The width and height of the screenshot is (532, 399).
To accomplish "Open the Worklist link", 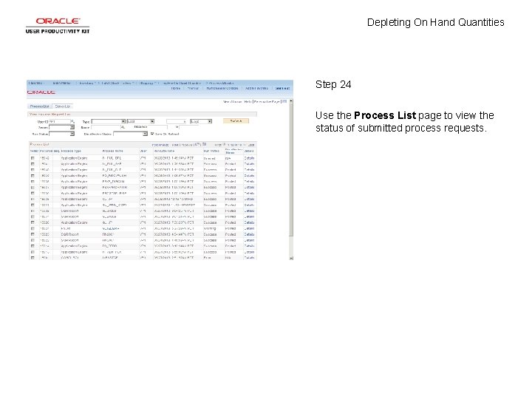I will [x=193, y=88].
